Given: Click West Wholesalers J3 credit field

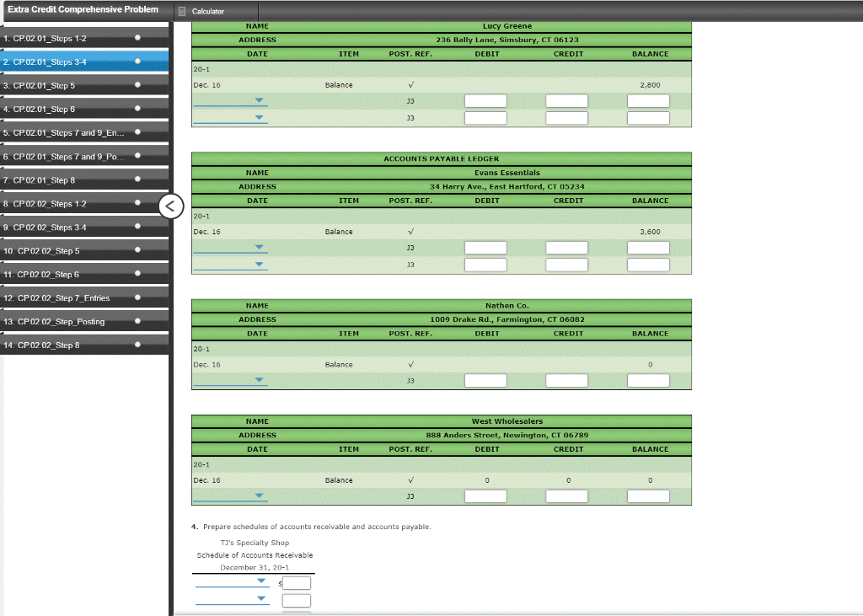Looking at the screenshot, I should tap(567, 496).
